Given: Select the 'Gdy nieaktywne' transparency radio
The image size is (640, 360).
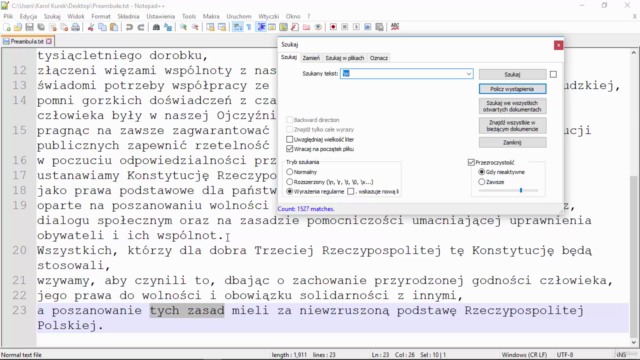Looking at the screenshot, I should click(482, 172).
